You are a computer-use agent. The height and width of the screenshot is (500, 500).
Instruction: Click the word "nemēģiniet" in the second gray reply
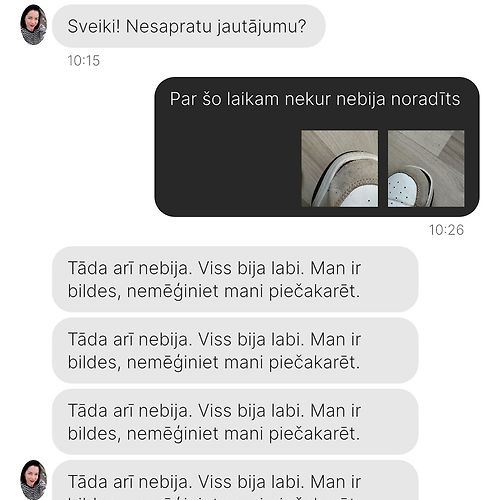coord(172,363)
